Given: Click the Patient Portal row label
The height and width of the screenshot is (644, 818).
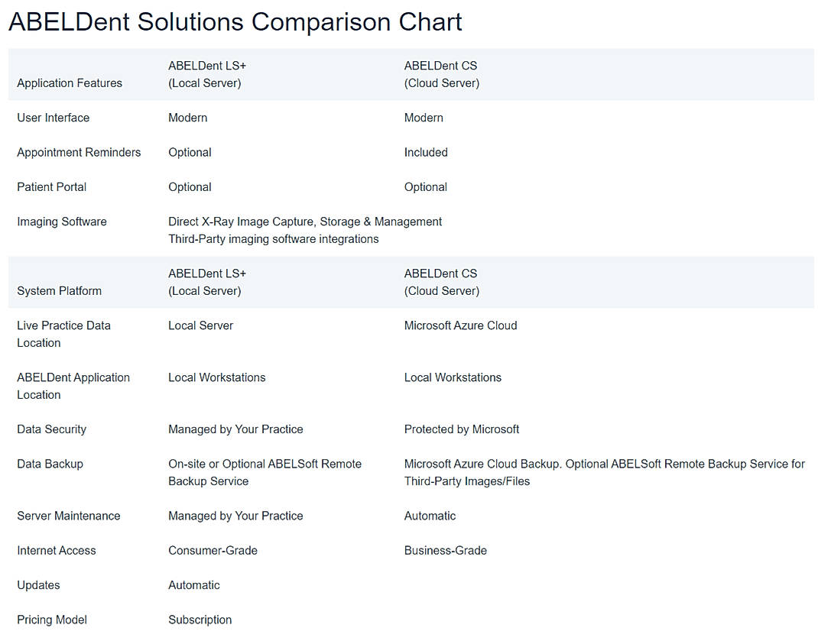Looking at the screenshot, I should point(52,187).
